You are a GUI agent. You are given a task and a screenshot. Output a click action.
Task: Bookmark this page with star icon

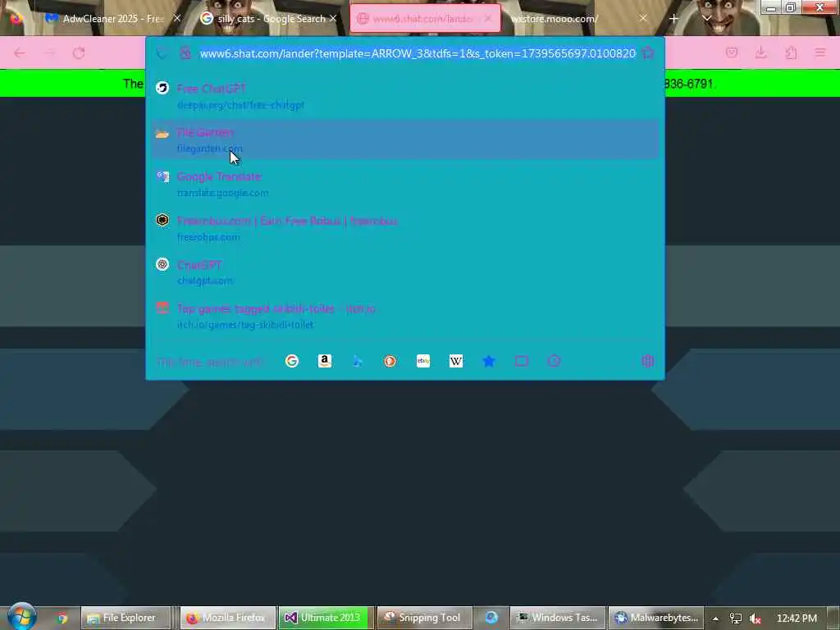coord(648,52)
